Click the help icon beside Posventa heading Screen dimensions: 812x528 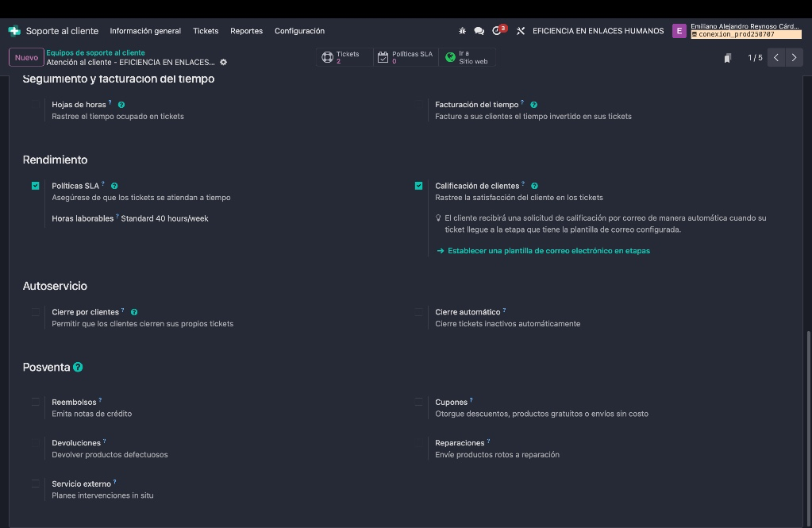point(78,368)
